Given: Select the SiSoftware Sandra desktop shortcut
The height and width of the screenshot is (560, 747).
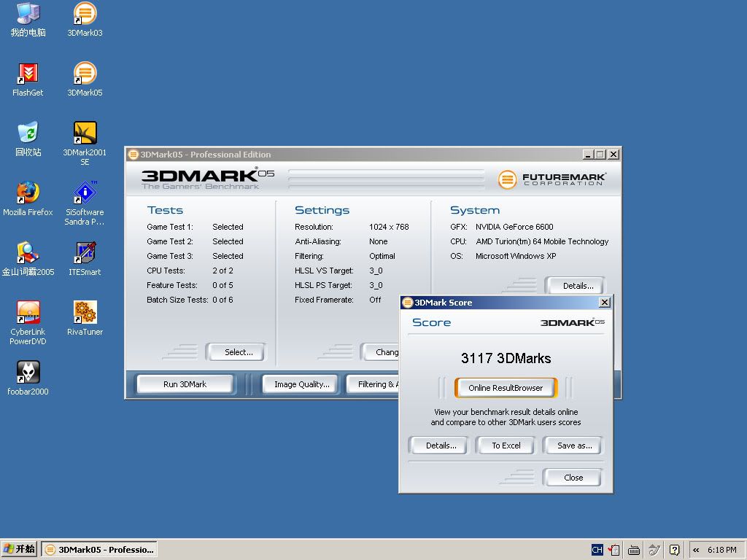Looking at the screenshot, I should (x=85, y=203).
